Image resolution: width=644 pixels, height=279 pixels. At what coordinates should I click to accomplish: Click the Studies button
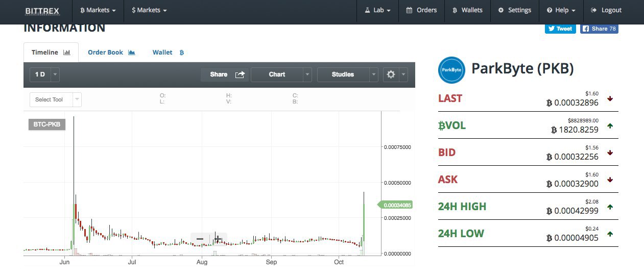pos(343,74)
